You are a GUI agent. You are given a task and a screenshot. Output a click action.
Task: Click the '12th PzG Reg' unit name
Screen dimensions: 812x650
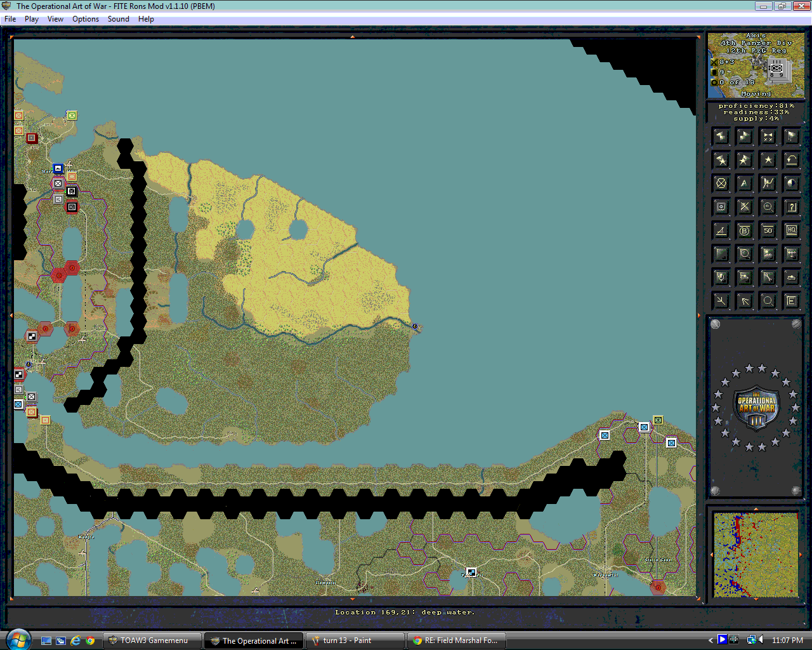coord(756,50)
